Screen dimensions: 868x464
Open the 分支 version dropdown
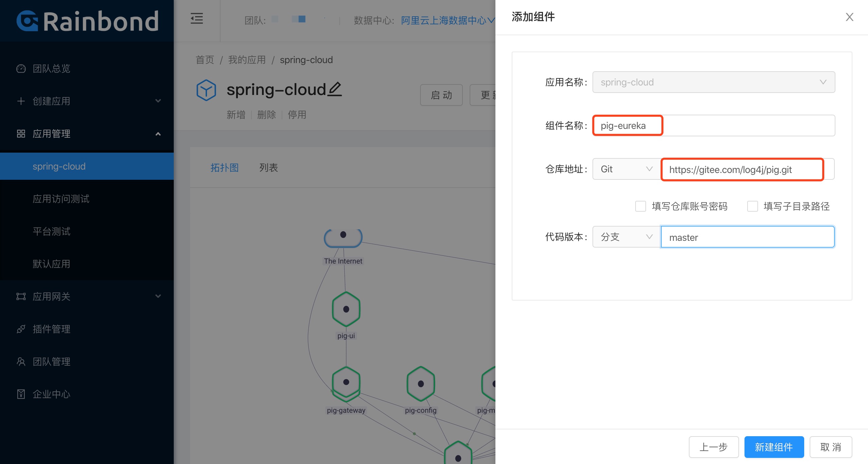[x=625, y=237]
